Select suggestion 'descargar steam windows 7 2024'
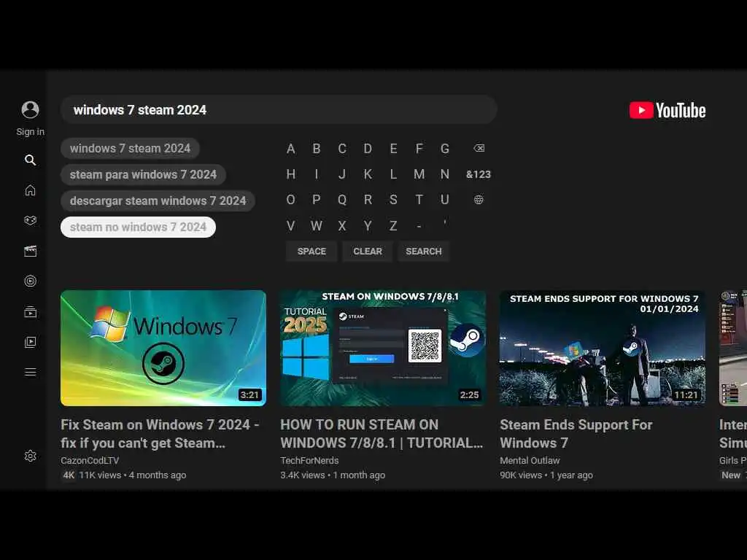 pos(158,201)
